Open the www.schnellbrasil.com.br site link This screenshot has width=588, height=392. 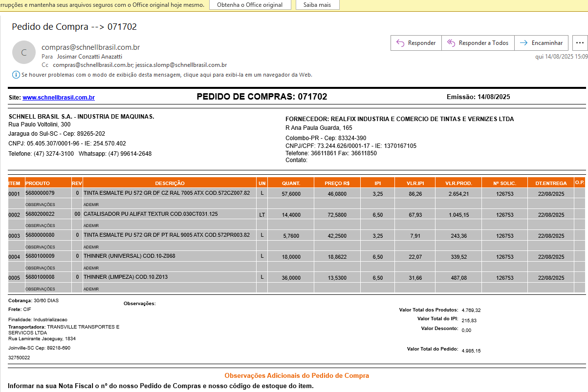[59, 98]
